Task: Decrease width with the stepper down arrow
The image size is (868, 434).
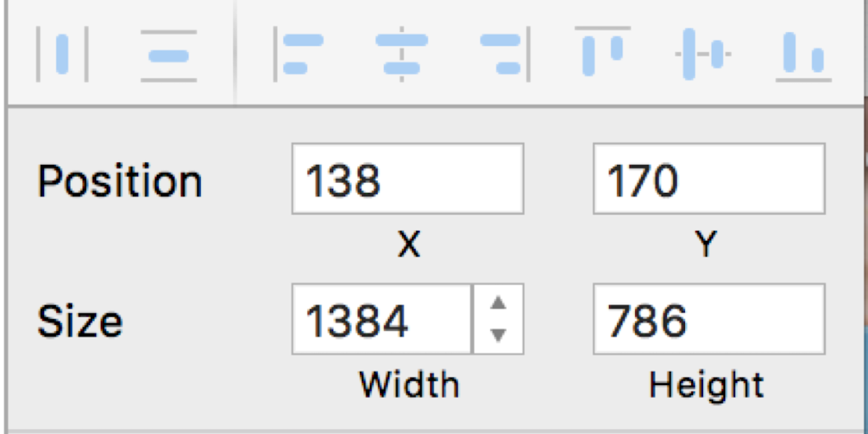Action: (498, 335)
